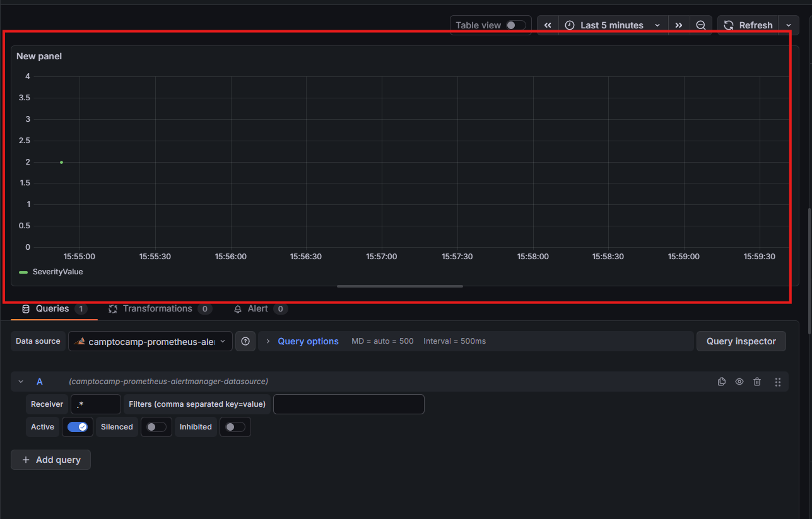
Task: Open the Last 5 minutes time picker
Action: (x=612, y=25)
